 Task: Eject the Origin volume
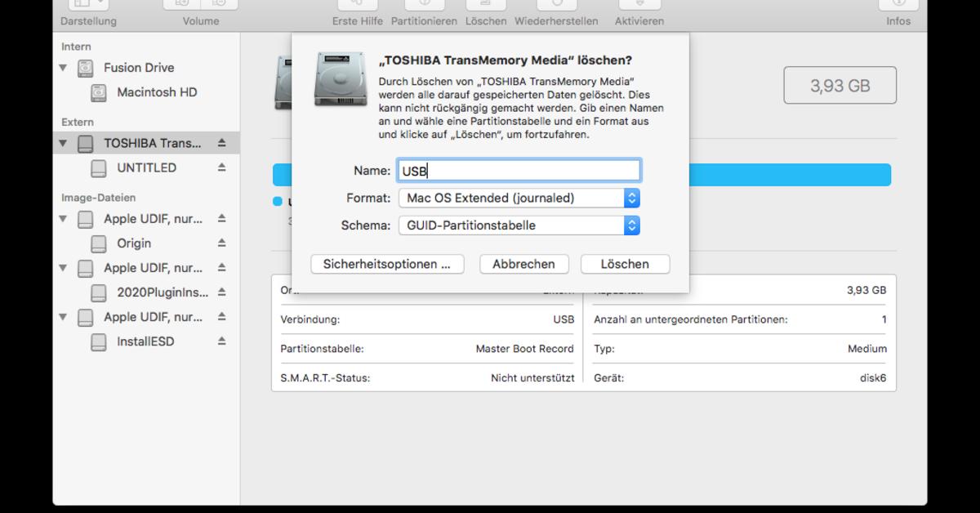[x=221, y=243]
